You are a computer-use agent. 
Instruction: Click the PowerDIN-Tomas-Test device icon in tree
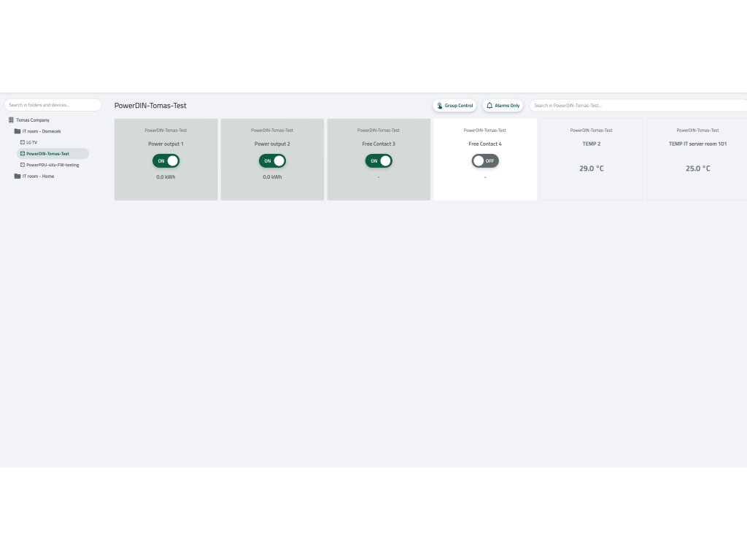click(x=23, y=154)
